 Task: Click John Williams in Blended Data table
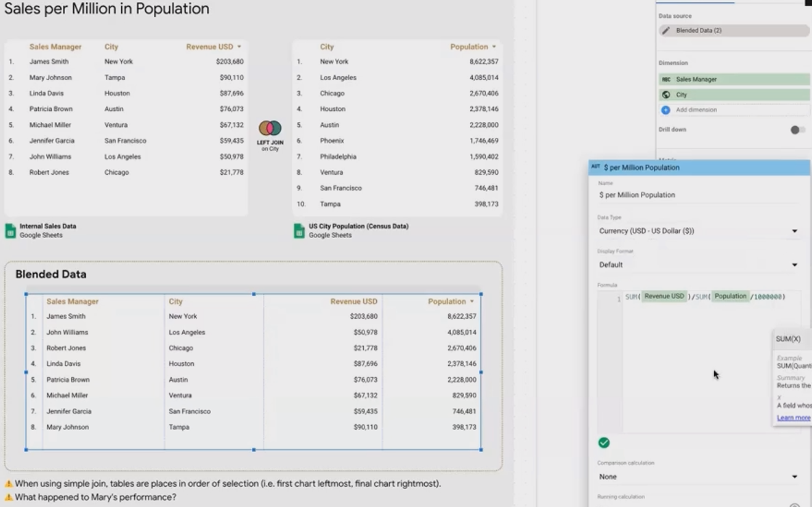tap(68, 332)
